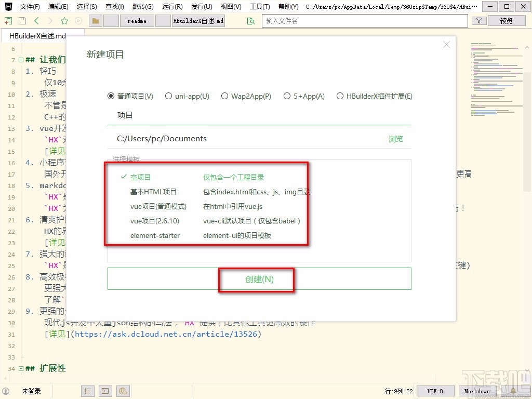Viewport: 532px width, 399px height.
Task: Click the notification bell icon in status bar
Action: tap(514, 391)
